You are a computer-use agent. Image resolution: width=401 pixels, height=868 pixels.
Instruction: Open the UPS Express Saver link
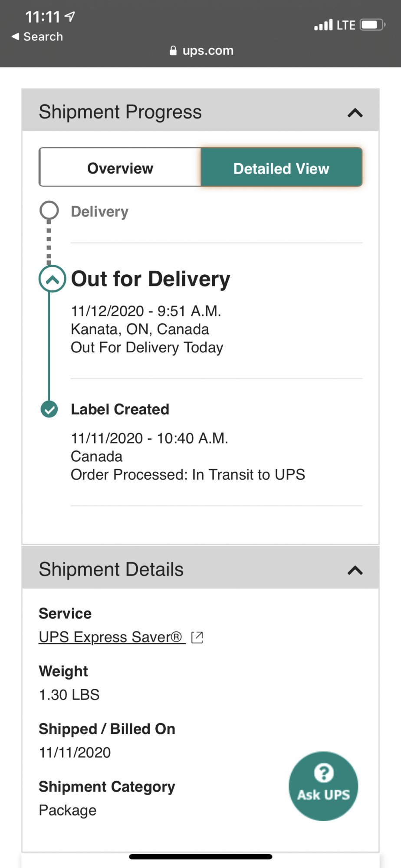pyautogui.click(x=111, y=637)
